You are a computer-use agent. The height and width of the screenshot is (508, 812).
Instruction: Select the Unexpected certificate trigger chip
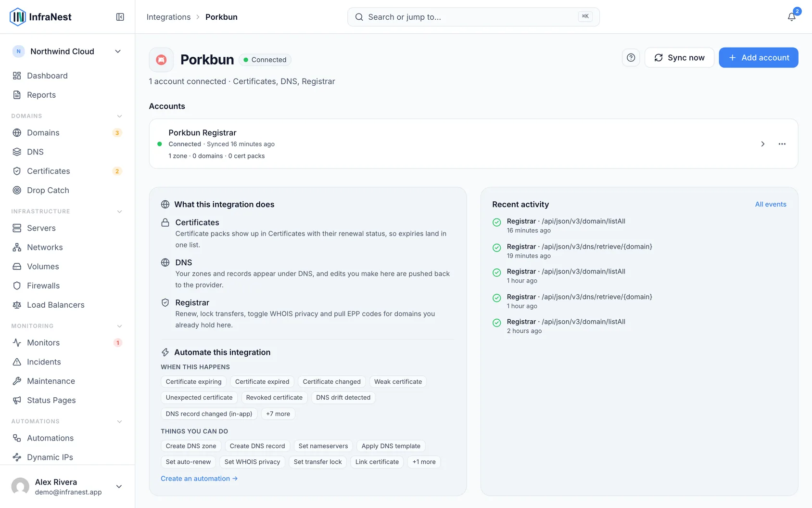pos(199,398)
